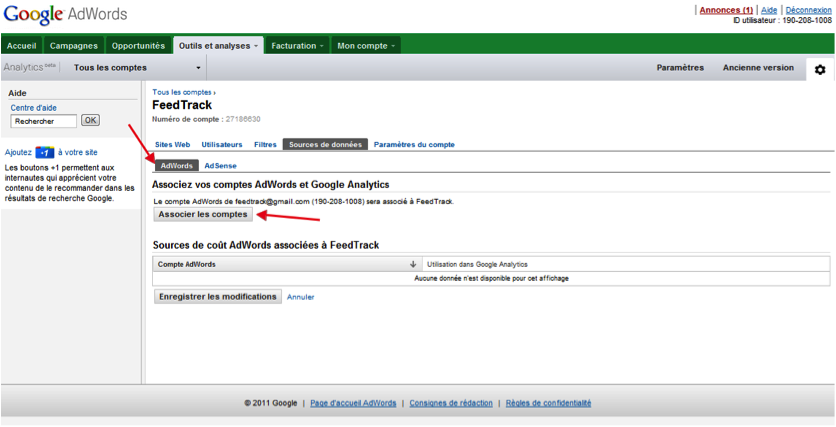Select the AdSense sub-tab
836x427 pixels.
click(220, 166)
